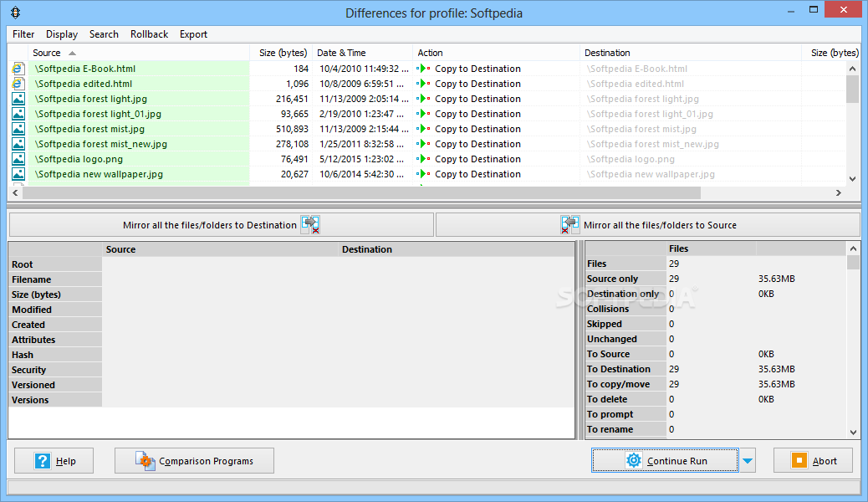Click the mirror-to-destination icon
This screenshot has height=502, width=868.
point(310,225)
